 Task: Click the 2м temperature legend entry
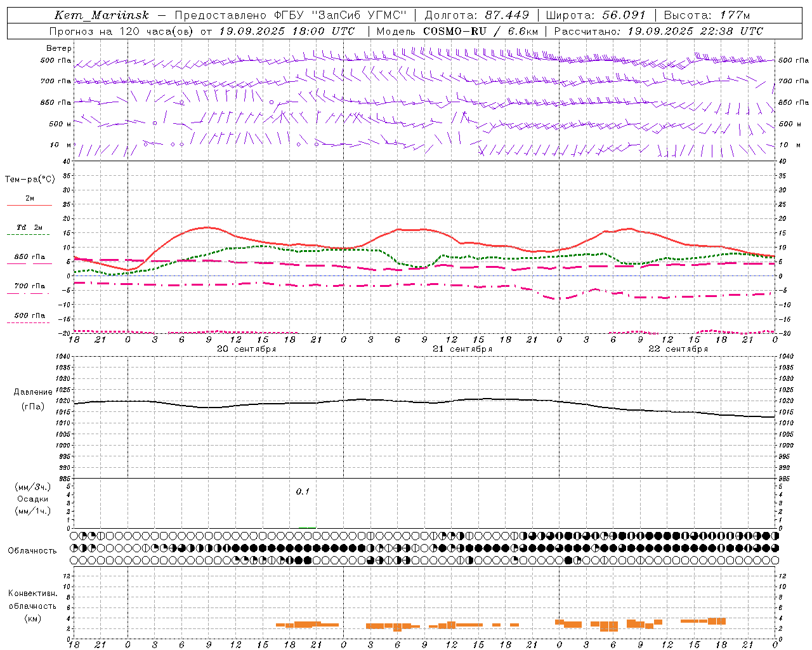coord(30,198)
